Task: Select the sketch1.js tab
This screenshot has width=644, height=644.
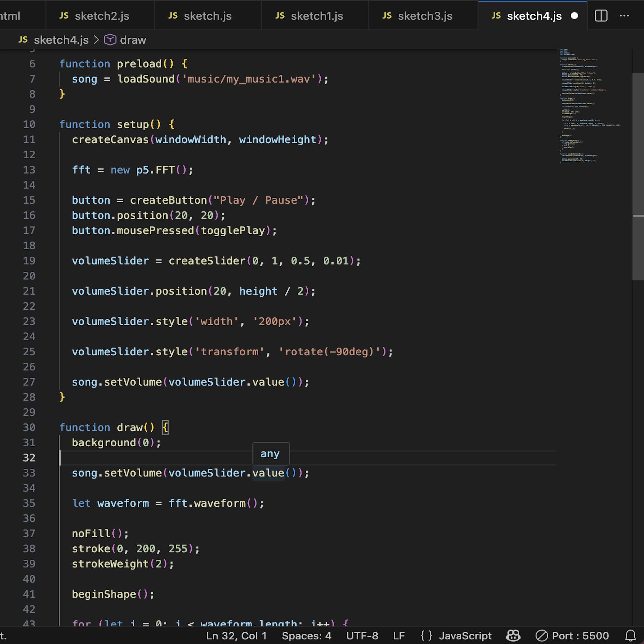Action: pos(315,16)
